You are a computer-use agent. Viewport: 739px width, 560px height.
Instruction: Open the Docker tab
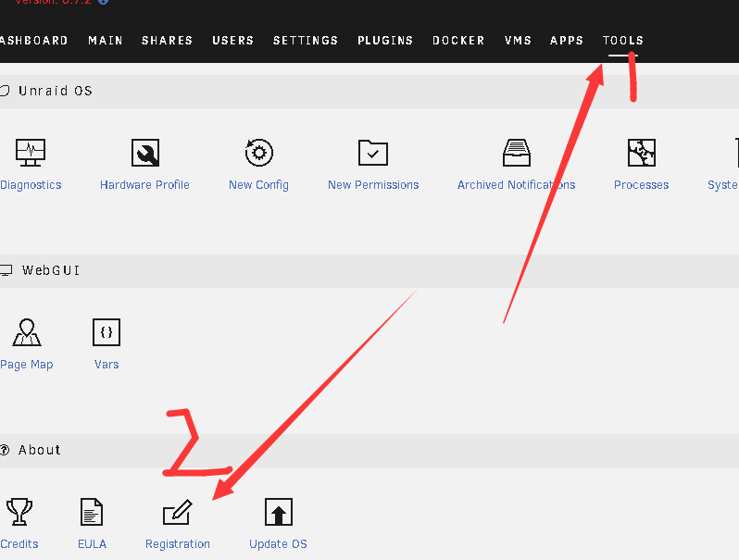point(458,41)
